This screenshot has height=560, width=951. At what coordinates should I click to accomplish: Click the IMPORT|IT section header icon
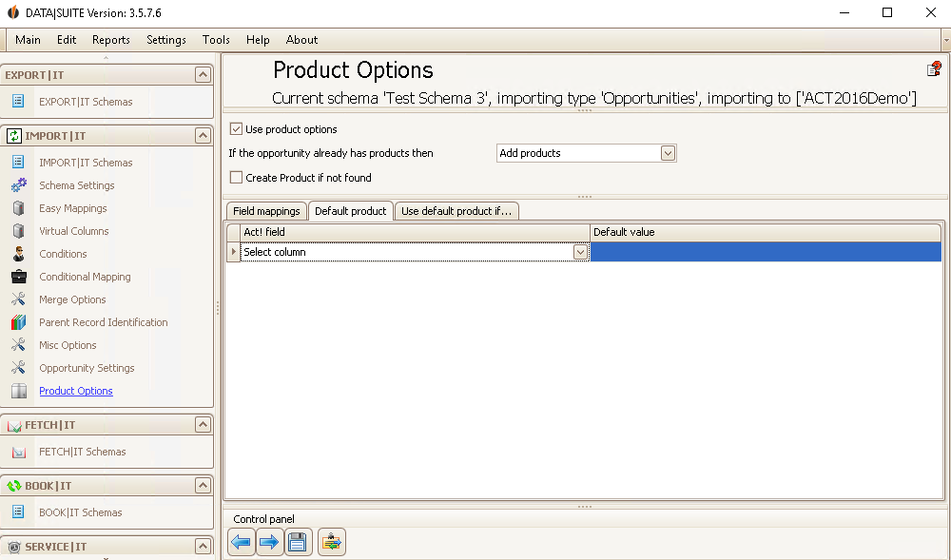[x=14, y=136]
